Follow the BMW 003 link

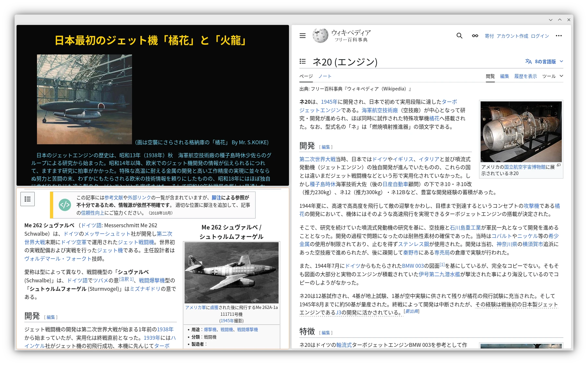click(413, 266)
